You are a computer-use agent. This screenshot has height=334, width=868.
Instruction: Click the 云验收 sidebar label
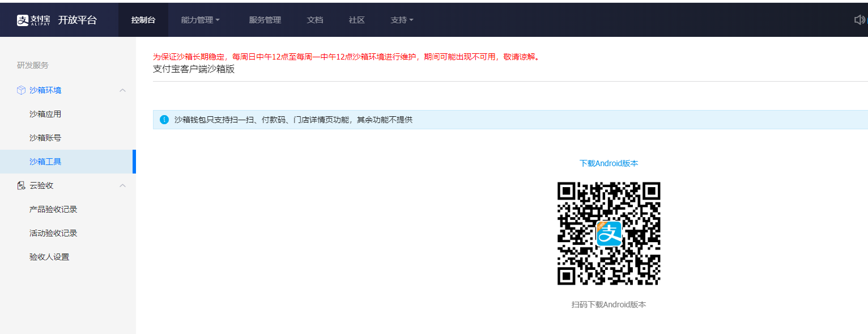pyautogui.click(x=41, y=185)
